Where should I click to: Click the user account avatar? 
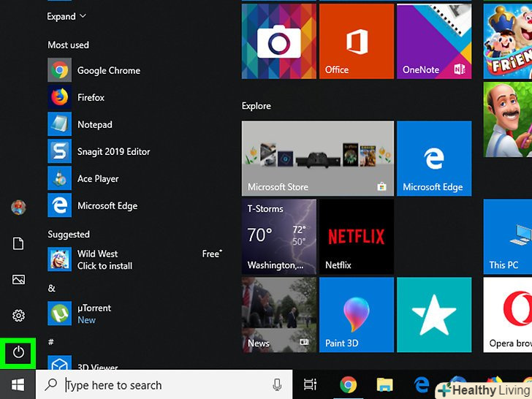(18, 208)
